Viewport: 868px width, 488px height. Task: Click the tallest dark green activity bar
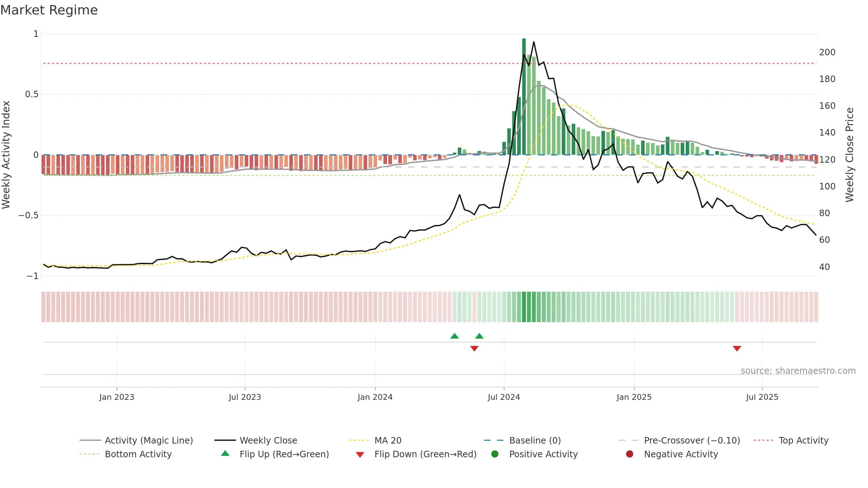click(524, 97)
